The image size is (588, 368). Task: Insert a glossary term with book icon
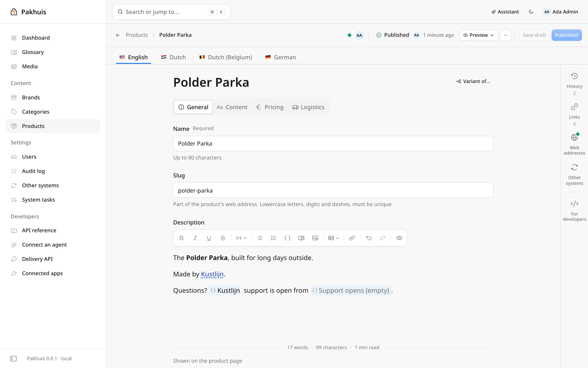(x=301, y=238)
